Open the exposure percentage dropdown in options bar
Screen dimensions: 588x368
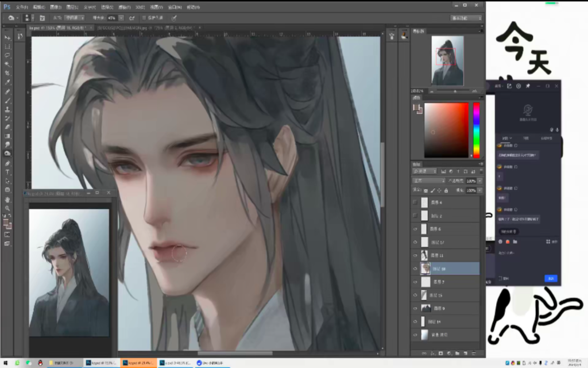(122, 18)
